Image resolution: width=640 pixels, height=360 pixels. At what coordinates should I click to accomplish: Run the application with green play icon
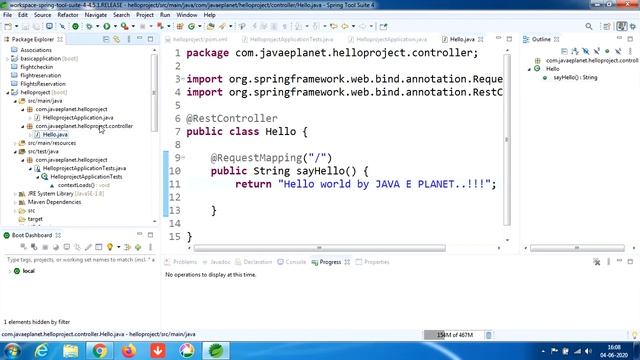pos(107,27)
